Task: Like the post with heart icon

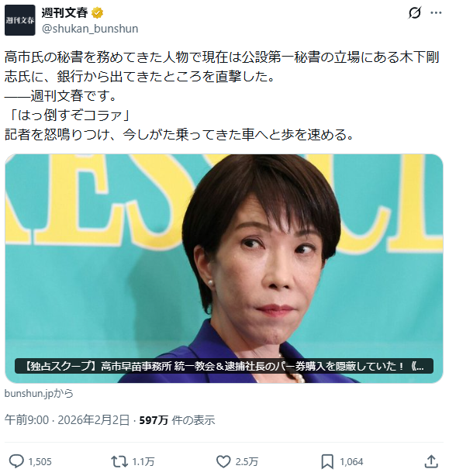Action: [223, 461]
